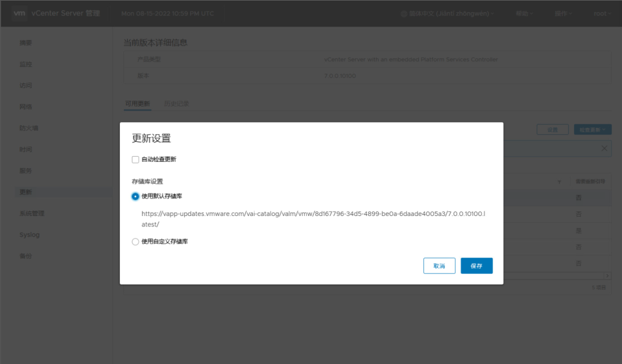The height and width of the screenshot is (364, 622).
Task: Click the version value 7.0.0.10100
Action: point(340,75)
